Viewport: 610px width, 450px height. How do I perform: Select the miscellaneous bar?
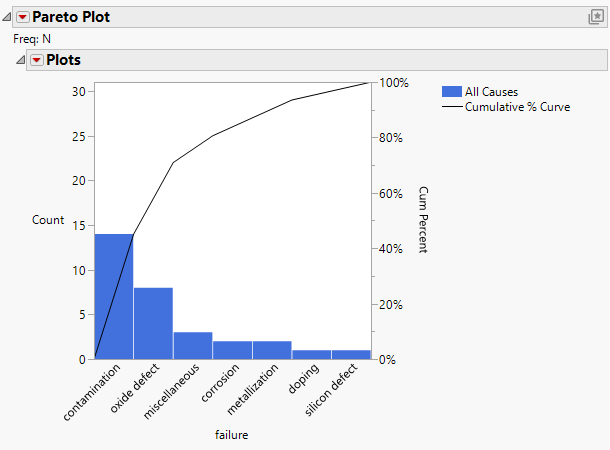pos(193,345)
